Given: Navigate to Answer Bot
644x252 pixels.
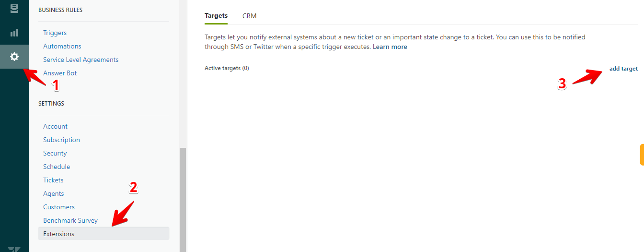Looking at the screenshot, I should tap(60, 73).
